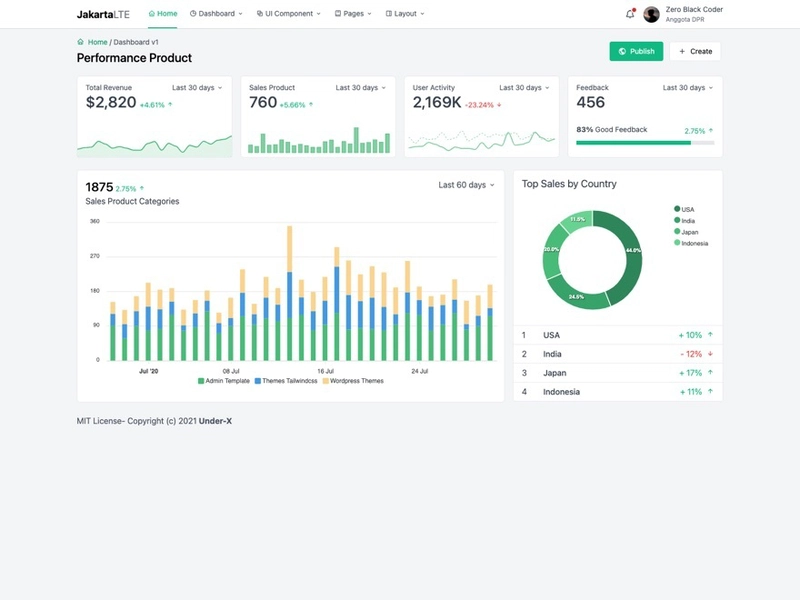This screenshot has width=800, height=600.
Task: Click the home icon in breadcrumb
Action: coord(80,42)
